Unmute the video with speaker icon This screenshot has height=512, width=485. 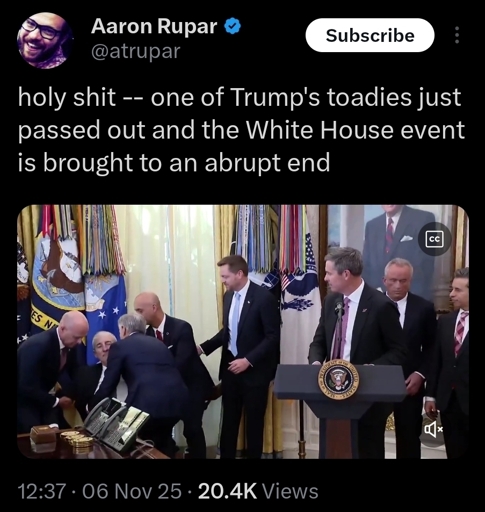pyautogui.click(x=433, y=430)
